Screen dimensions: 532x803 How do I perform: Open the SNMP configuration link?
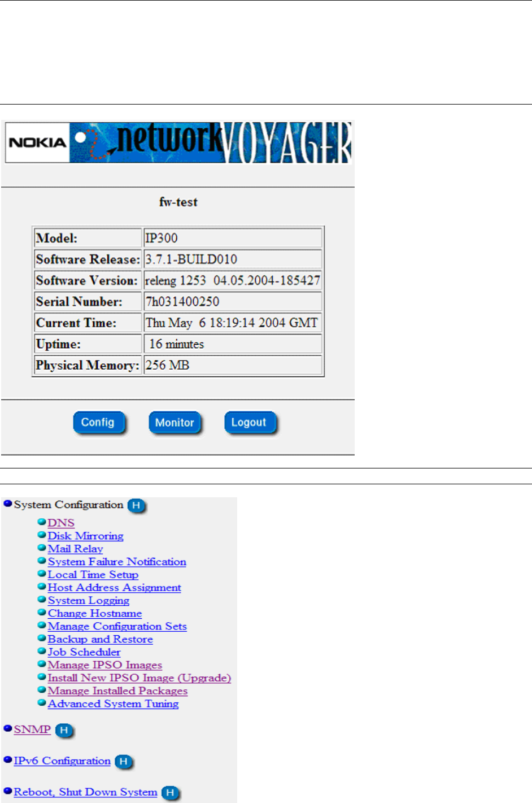[32, 730]
